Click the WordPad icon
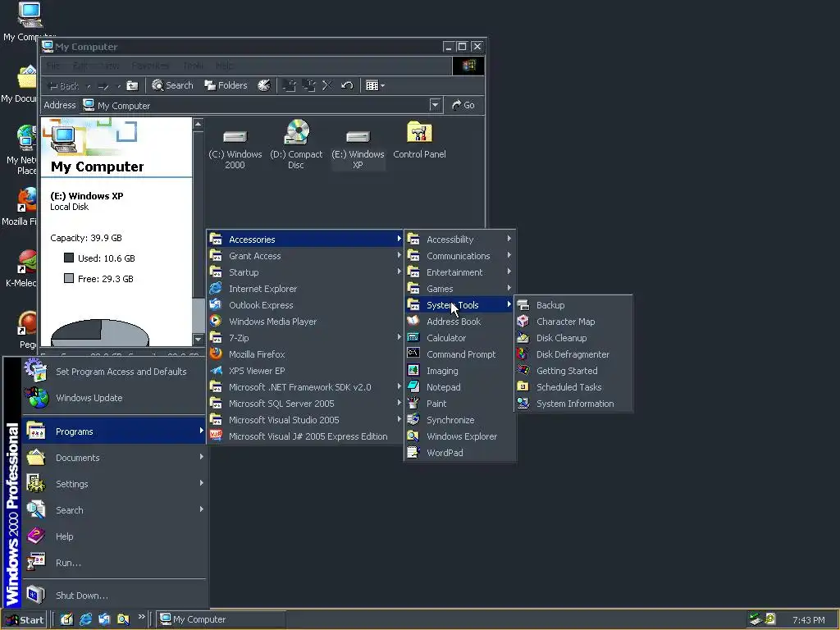The height and width of the screenshot is (630, 840). (x=413, y=453)
